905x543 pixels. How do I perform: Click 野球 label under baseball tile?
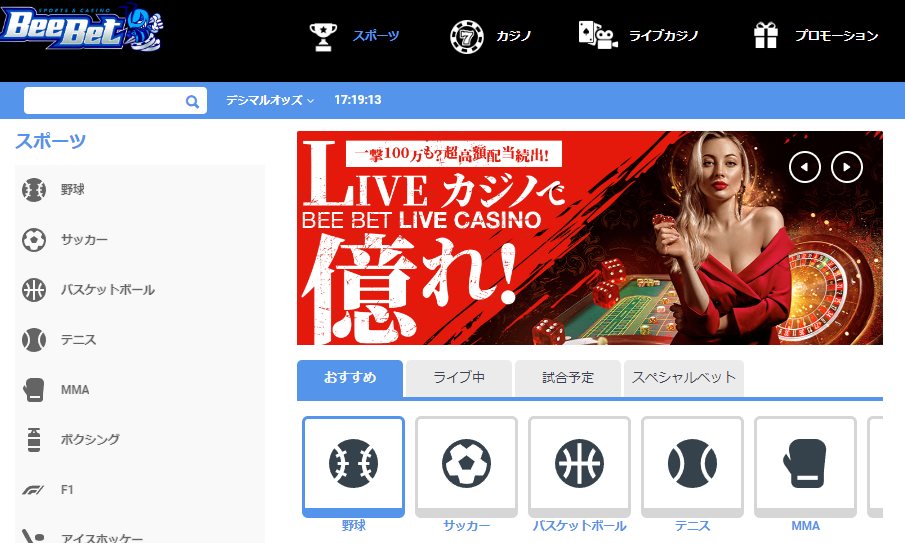(353, 526)
